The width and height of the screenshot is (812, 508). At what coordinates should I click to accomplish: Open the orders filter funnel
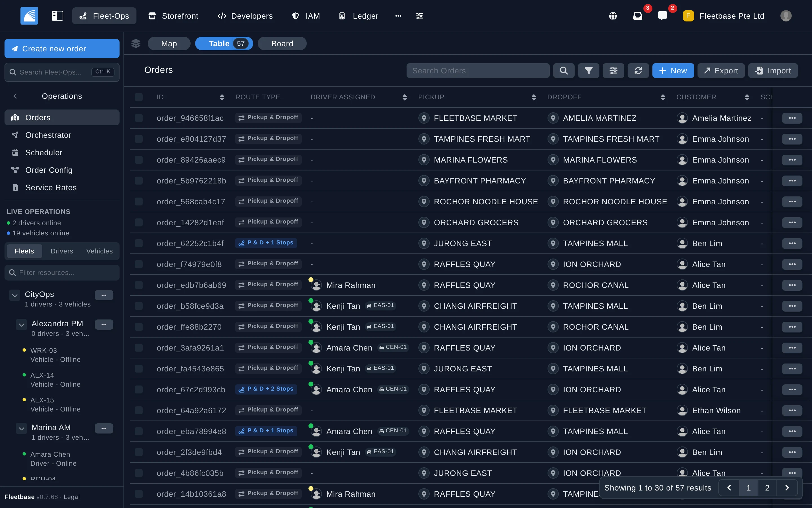588,71
